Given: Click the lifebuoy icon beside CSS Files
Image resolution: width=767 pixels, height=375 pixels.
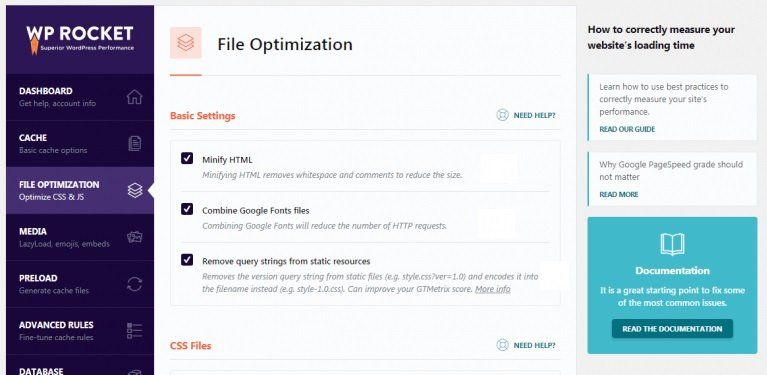Looking at the screenshot, I should [502, 345].
